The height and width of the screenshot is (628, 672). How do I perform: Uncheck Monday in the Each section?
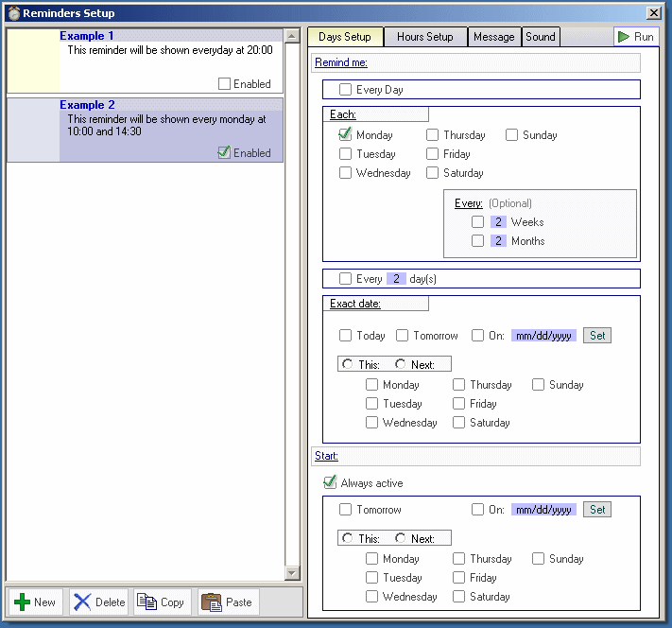[345, 134]
